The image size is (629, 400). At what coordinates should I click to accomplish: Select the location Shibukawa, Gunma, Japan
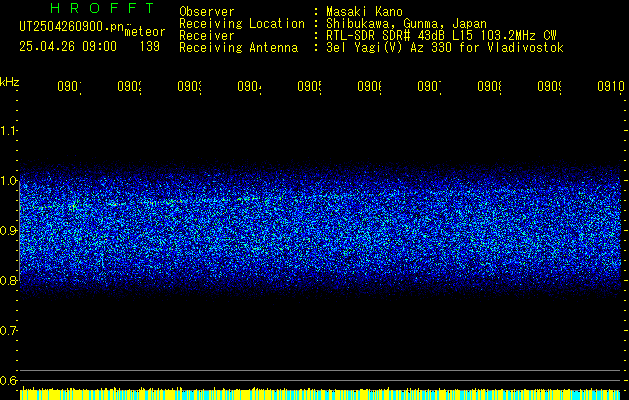tap(406, 24)
